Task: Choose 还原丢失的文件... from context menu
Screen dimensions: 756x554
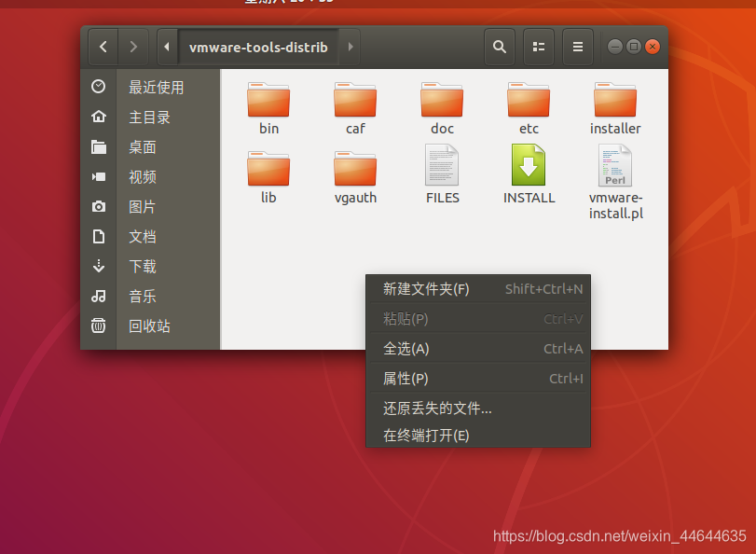Action: coord(478,409)
